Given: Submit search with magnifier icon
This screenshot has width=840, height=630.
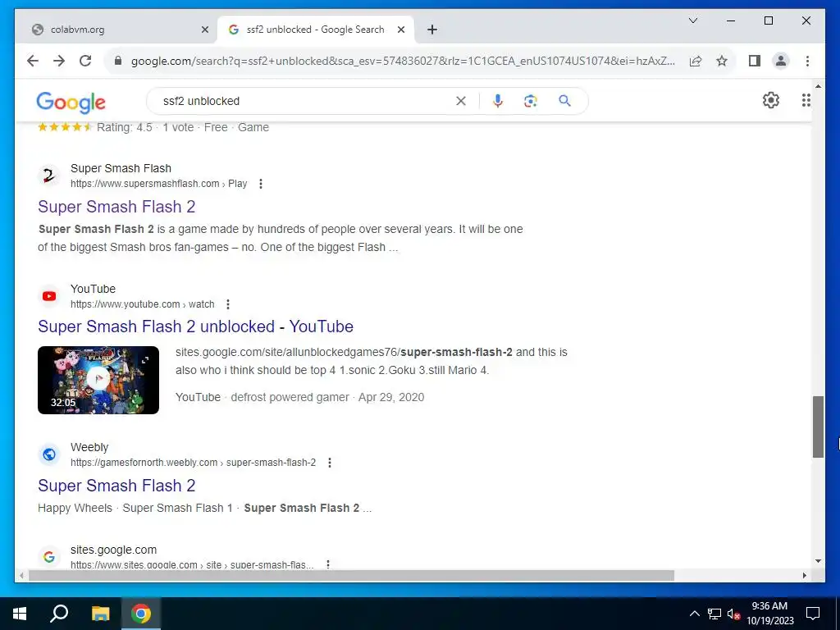Looking at the screenshot, I should click(564, 101).
